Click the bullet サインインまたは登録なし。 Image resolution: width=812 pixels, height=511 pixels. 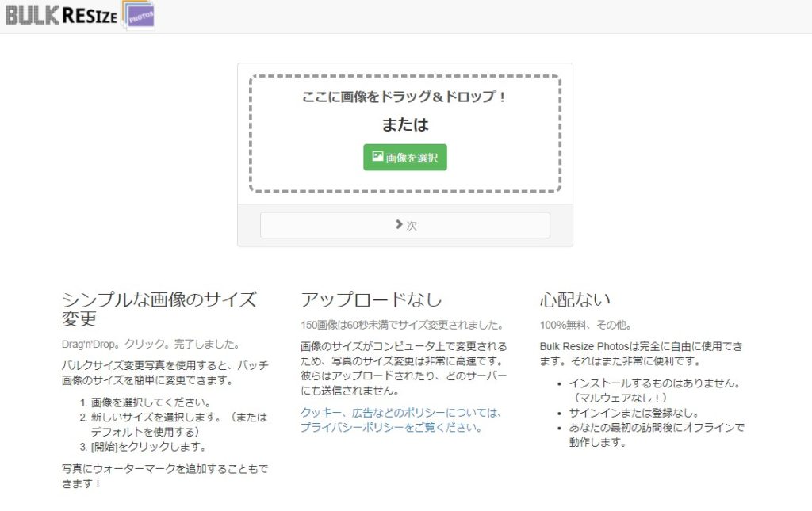click(x=635, y=413)
